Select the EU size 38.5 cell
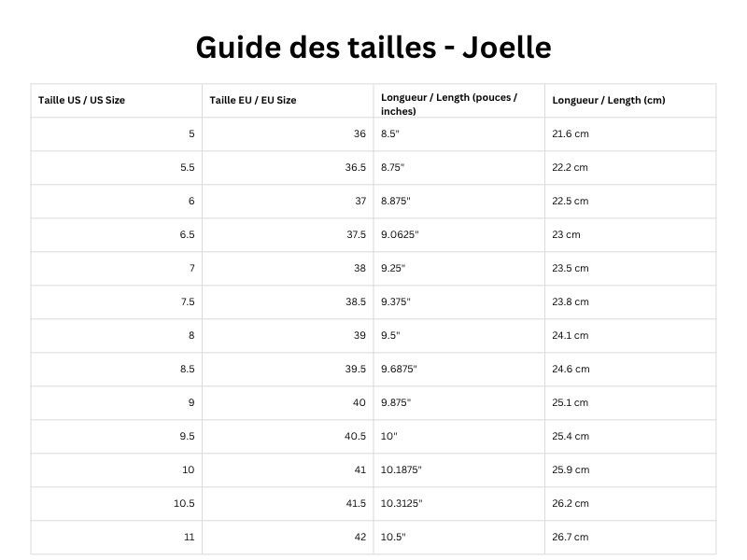 click(x=355, y=301)
